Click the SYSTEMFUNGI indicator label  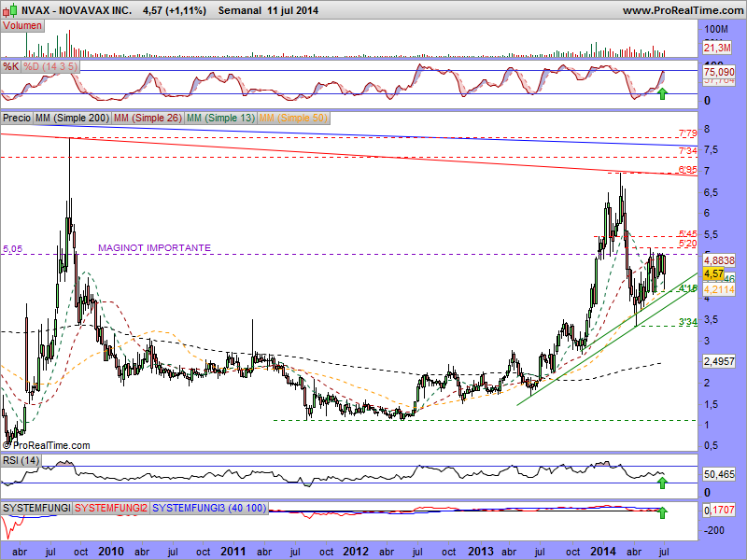pos(36,508)
